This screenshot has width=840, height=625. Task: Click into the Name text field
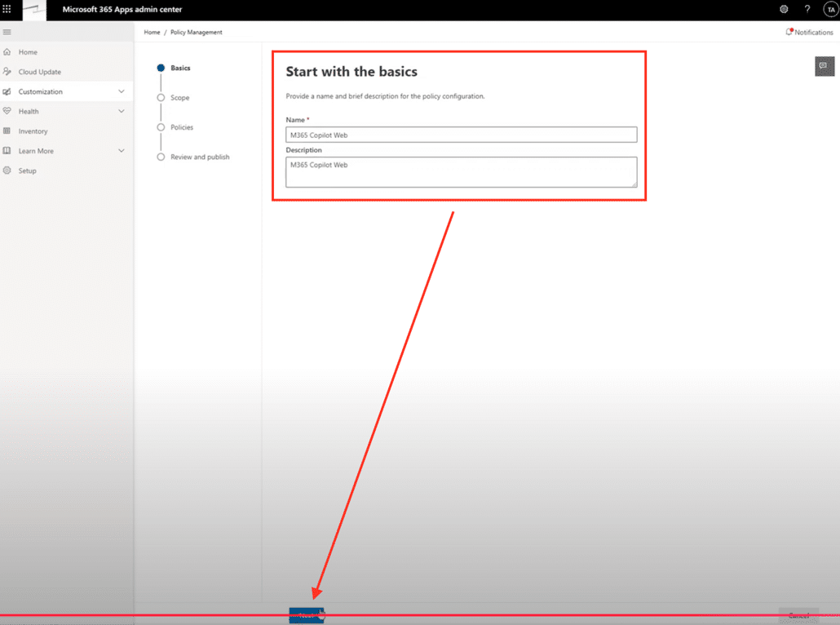461,135
